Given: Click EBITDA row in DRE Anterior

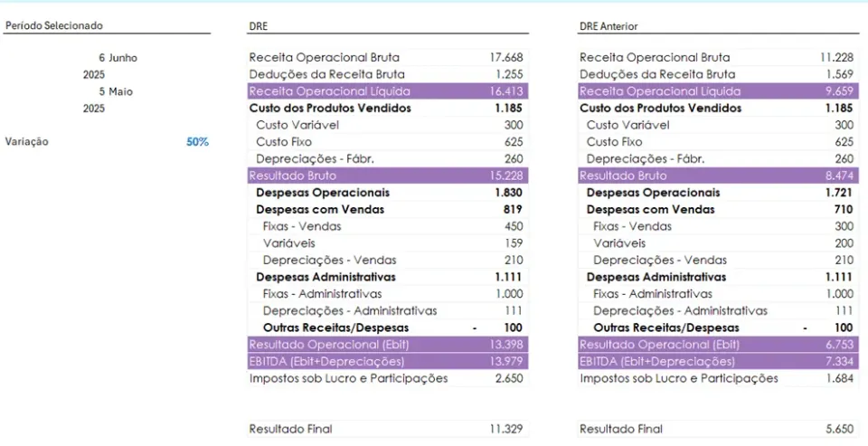Looking at the screenshot, I should tap(718, 361).
